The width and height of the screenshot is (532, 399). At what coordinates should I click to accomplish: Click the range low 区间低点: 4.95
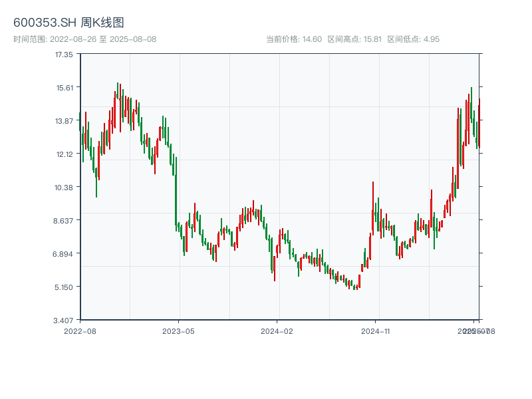click(413, 39)
